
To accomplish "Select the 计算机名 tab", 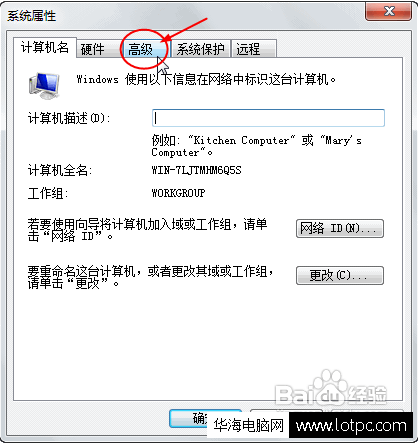I will click(x=45, y=47).
